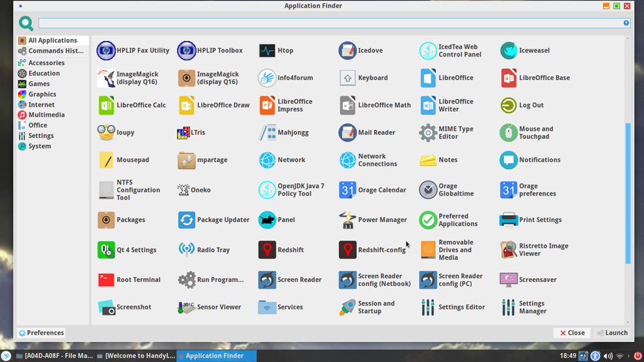Click the Close button at bottom
This screenshot has height=362, width=644.
(x=572, y=333)
